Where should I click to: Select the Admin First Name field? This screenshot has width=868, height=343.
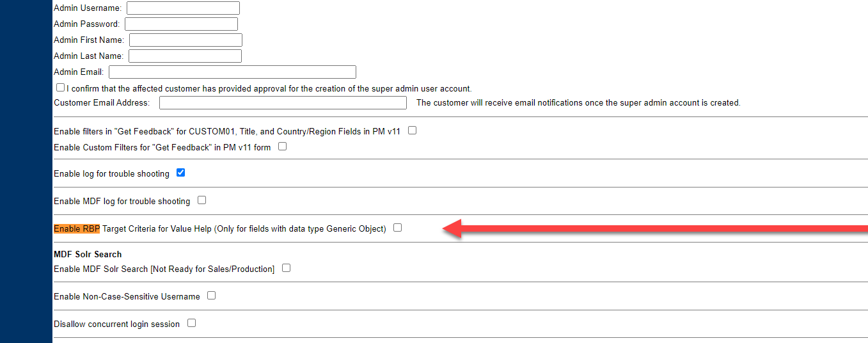(x=185, y=40)
